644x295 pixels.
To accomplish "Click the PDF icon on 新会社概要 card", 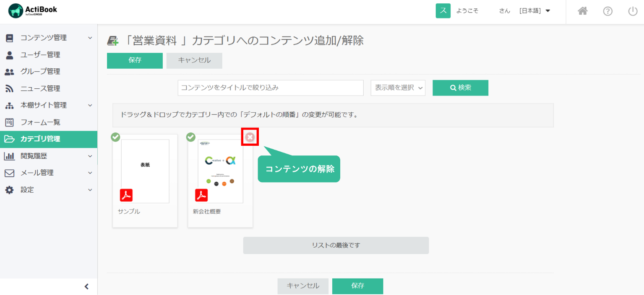I will click(201, 195).
